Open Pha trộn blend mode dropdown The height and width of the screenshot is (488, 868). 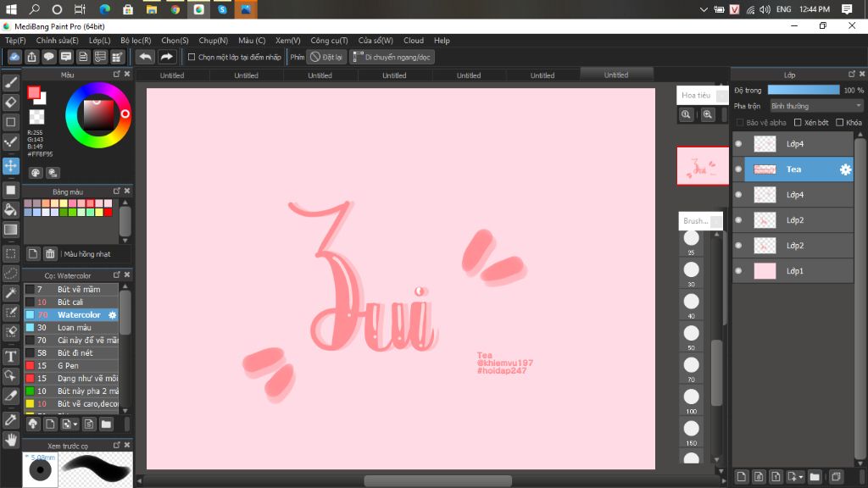coord(816,106)
